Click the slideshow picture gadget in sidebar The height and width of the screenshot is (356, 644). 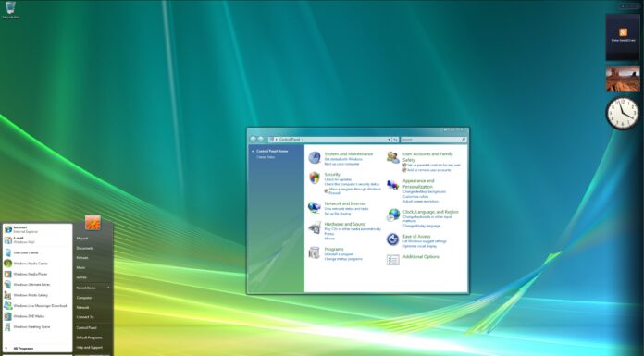pyautogui.click(x=623, y=79)
